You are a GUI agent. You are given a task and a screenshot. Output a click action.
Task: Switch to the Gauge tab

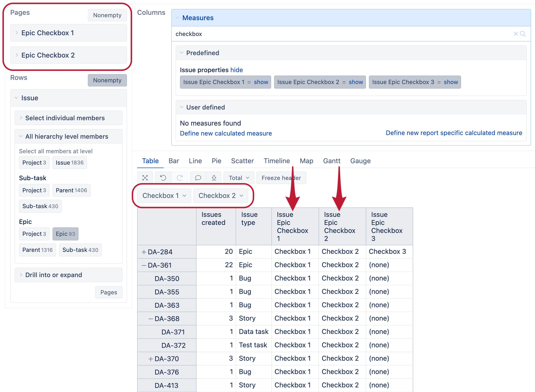pos(360,161)
